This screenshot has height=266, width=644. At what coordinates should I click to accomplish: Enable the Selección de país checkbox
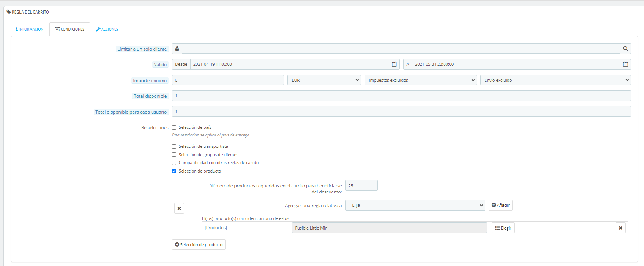point(174,128)
